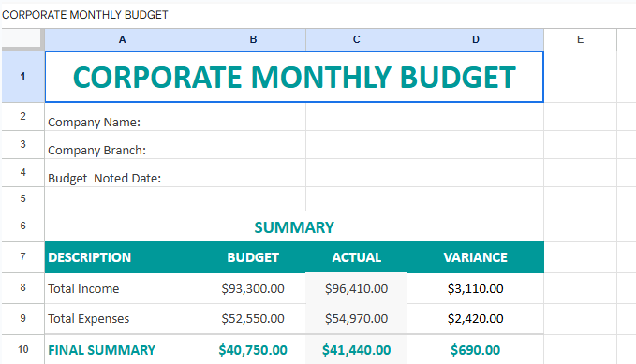This screenshot has height=364, width=636.
Task: Select the $2,420.00 variance cell
Action: [x=476, y=318]
